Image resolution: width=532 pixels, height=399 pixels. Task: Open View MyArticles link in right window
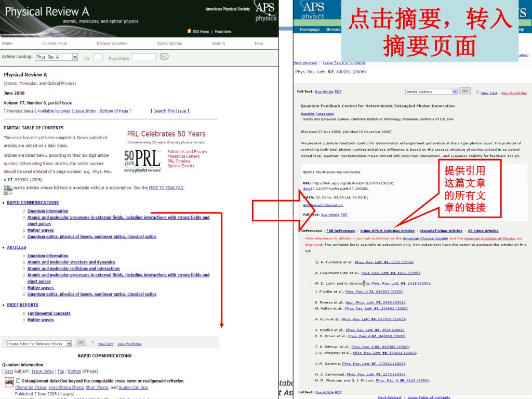point(514,94)
